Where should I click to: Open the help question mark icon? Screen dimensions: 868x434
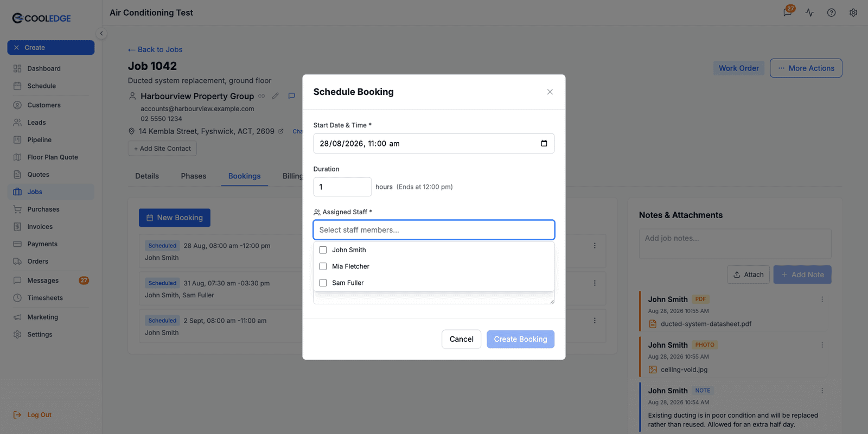(831, 12)
